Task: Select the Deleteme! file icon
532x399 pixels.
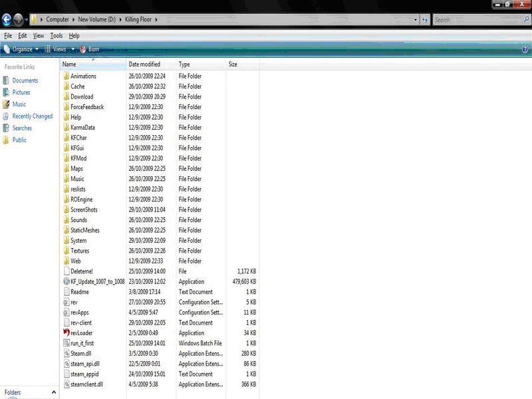Action: pyautogui.click(x=66, y=271)
